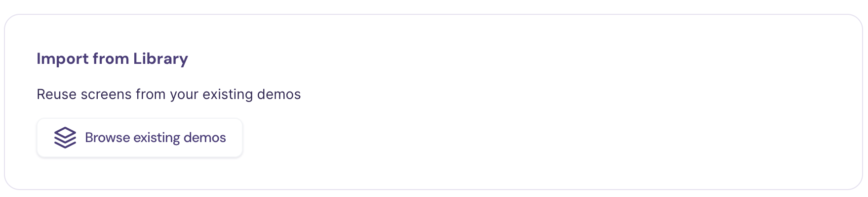This screenshot has height=197, width=868.
Task: Focus the Import from Library panel background
Action: 543,99
